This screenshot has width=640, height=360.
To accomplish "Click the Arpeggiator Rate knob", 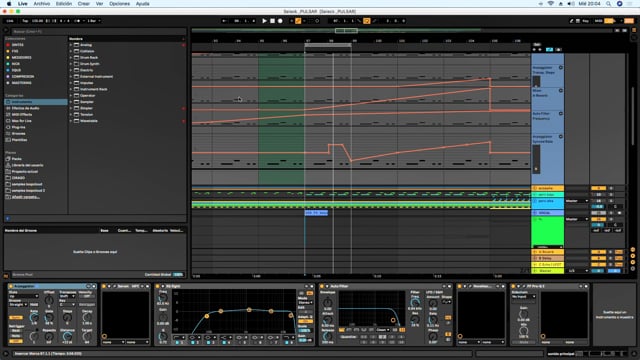I will click(x=34, y=317).
